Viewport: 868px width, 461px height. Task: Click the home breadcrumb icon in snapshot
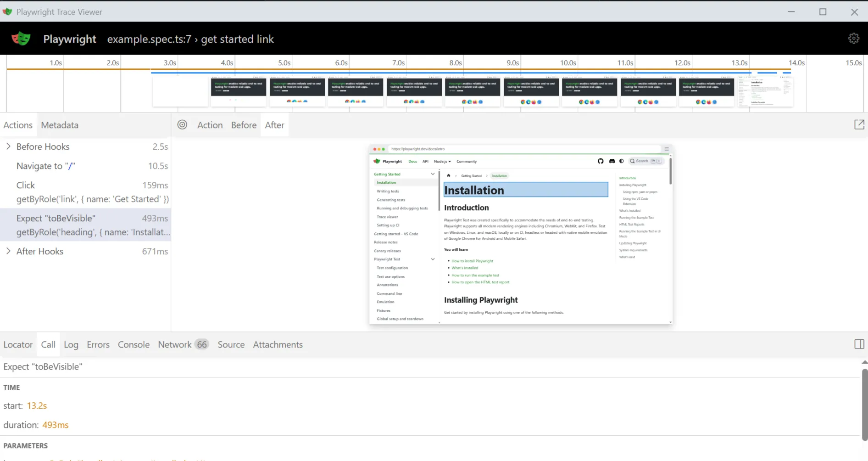click(449, 175)
